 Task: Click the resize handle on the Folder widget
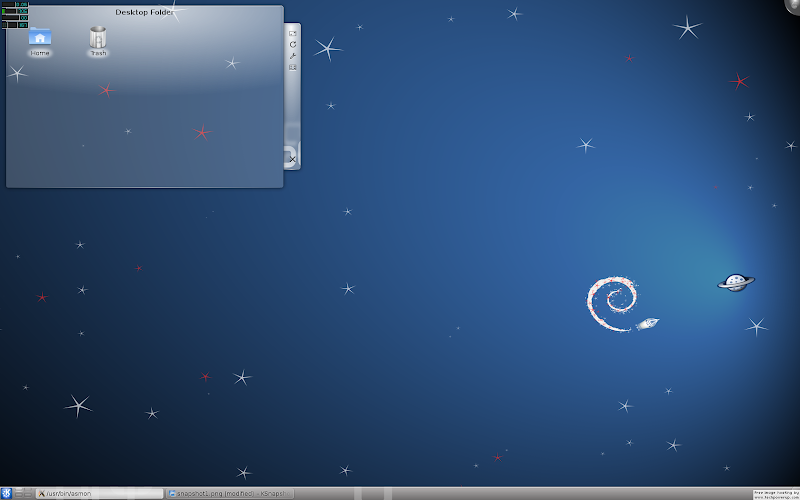(x=292, y=33)
